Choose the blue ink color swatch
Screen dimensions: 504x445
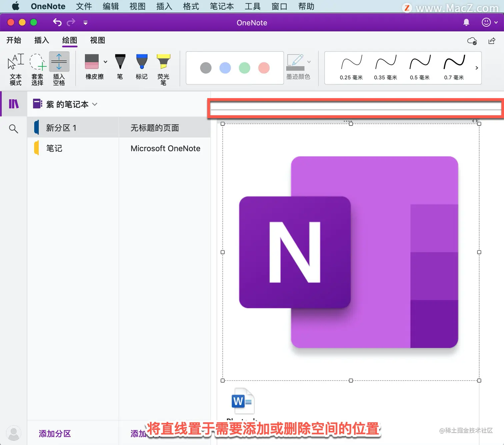tap(225, 68)
